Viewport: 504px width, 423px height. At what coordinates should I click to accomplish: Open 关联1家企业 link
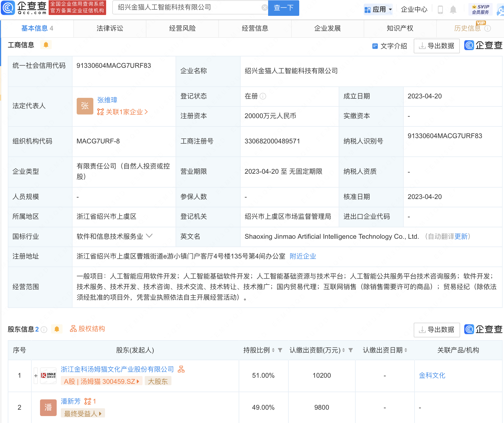[123, 112]
